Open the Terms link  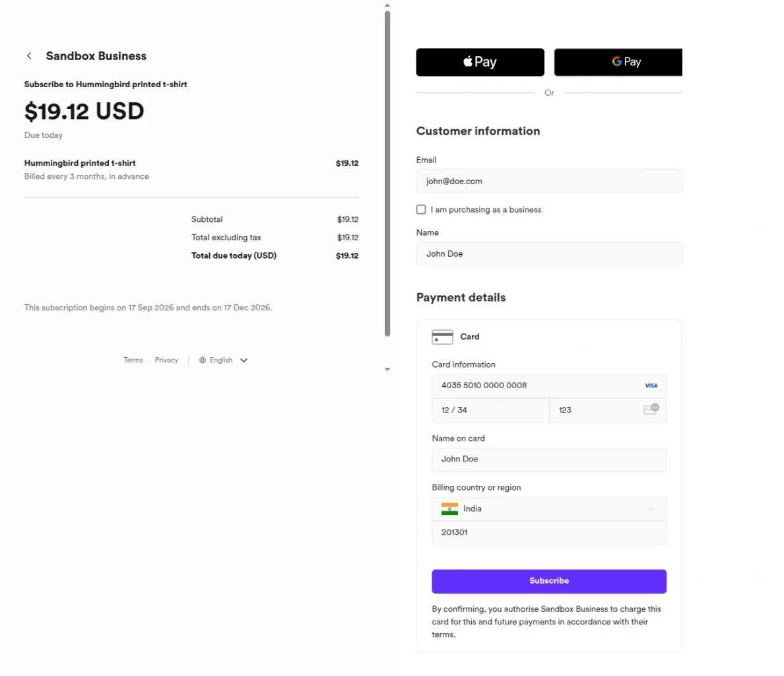pyautogui.click(x=133, y=360)
